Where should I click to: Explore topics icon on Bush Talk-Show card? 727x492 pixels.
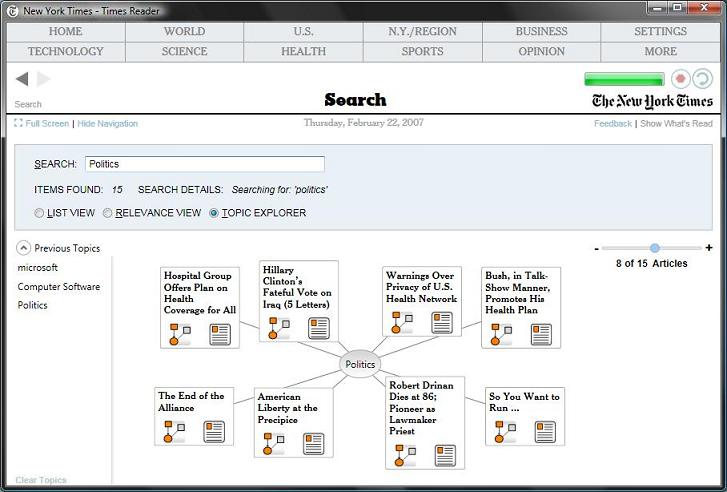(x=501, y=334)
